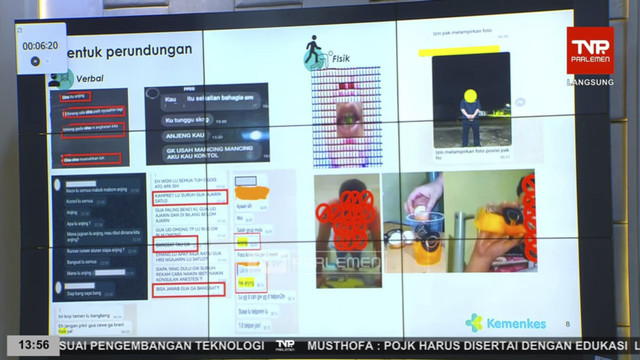Click the yellow highlight bar above the standing photo

click(459, 51)
